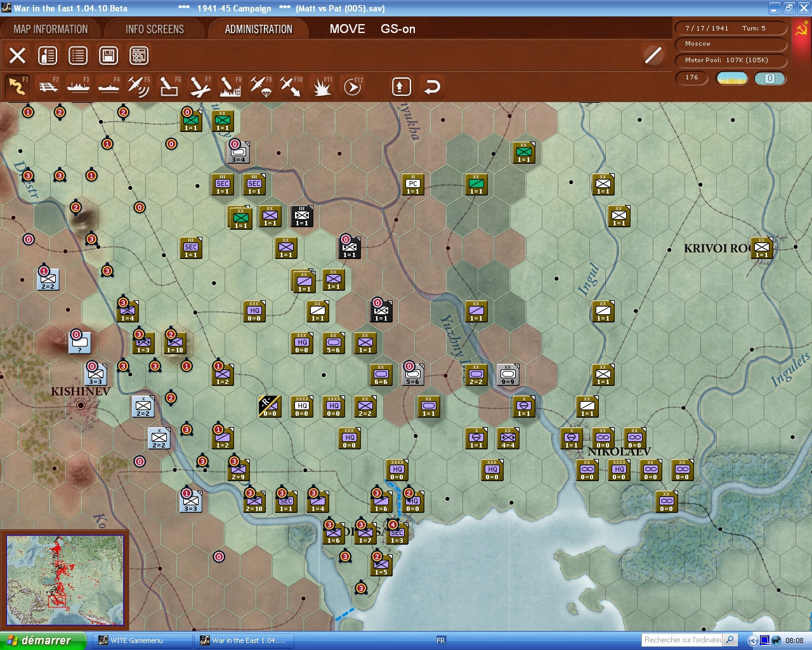Click the light blue 0 indicator box
The width and height of the screenshot is (812, 650).
[770, 78]
